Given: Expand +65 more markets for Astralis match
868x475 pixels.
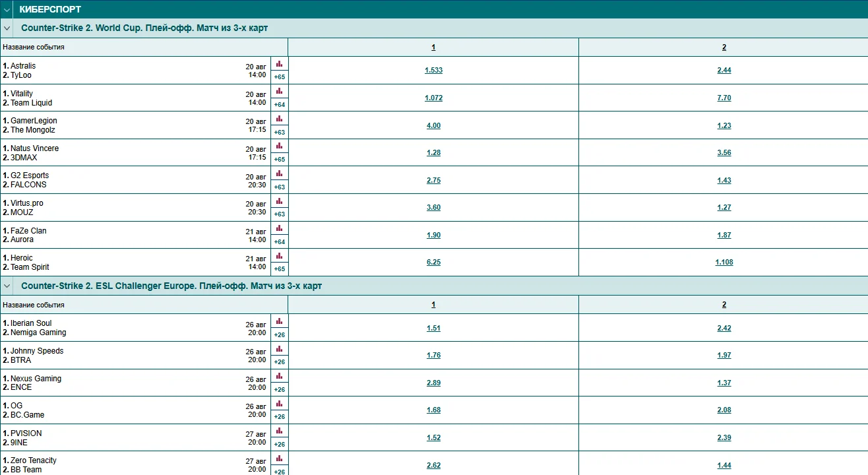Looking at the screenshot, I should (x=280, y=77).
